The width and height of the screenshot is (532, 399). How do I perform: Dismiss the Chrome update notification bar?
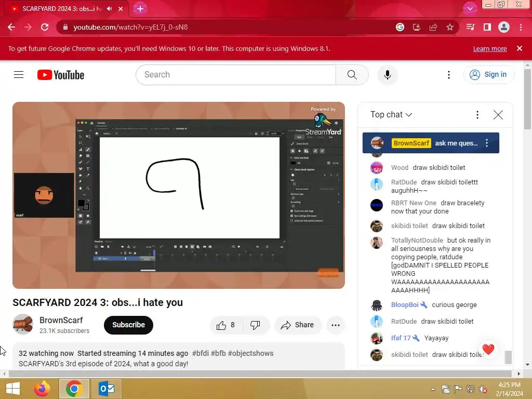520,48
